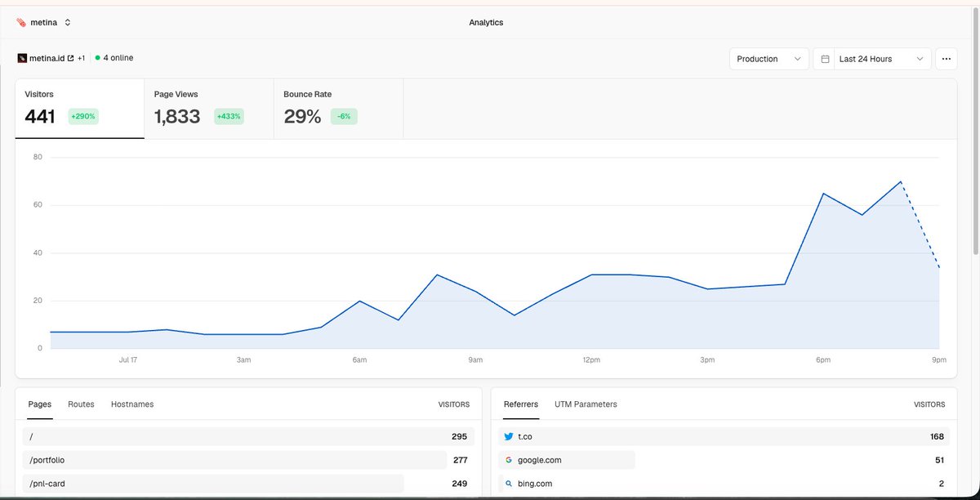Screen dimensions: 980x500
Task: Click the +290% visitors change badge
Action: (x=83, y=117)
